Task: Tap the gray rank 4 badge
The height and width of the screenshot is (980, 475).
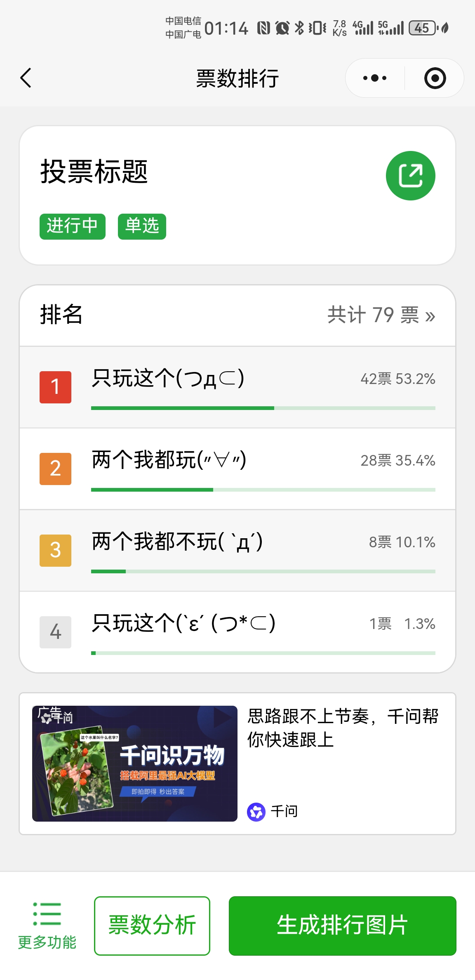Action: click(55, 632)
